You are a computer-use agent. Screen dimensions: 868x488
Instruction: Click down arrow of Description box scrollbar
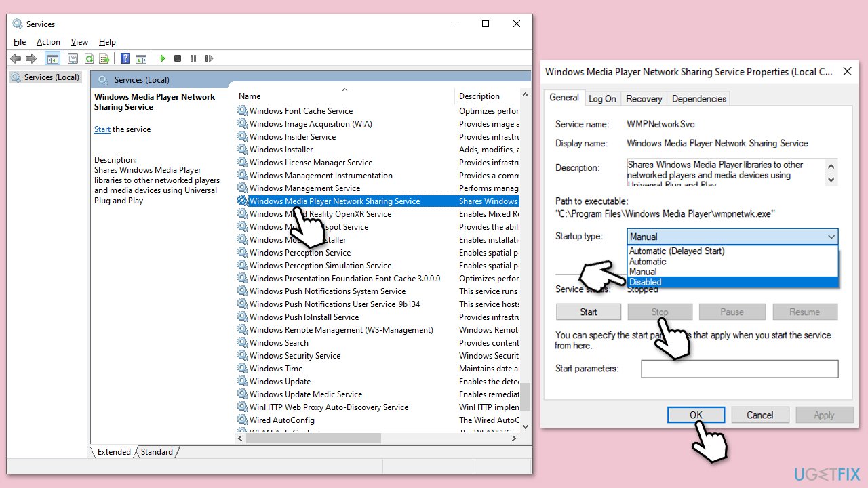(831, 180)
